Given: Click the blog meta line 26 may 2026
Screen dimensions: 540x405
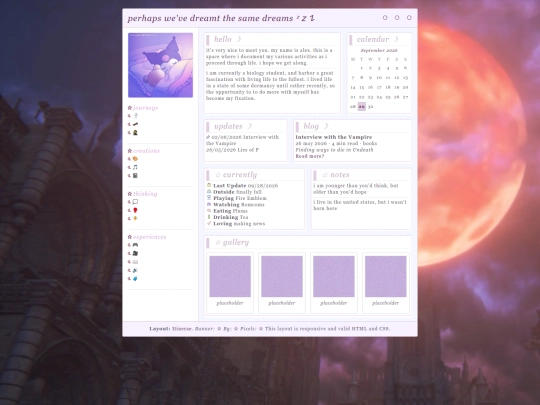Looking at the screenshot, I should pyautogui.click(x=336, y=143).
